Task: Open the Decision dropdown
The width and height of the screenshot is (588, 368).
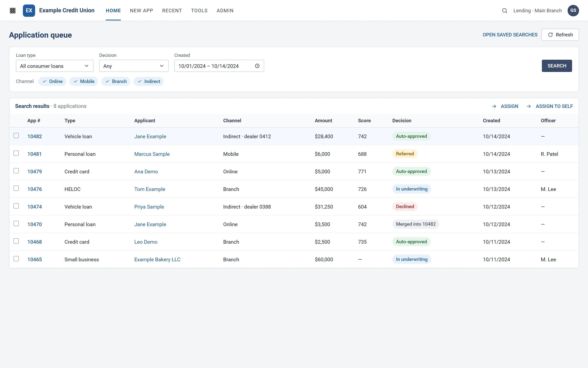Action: (134, 66)
